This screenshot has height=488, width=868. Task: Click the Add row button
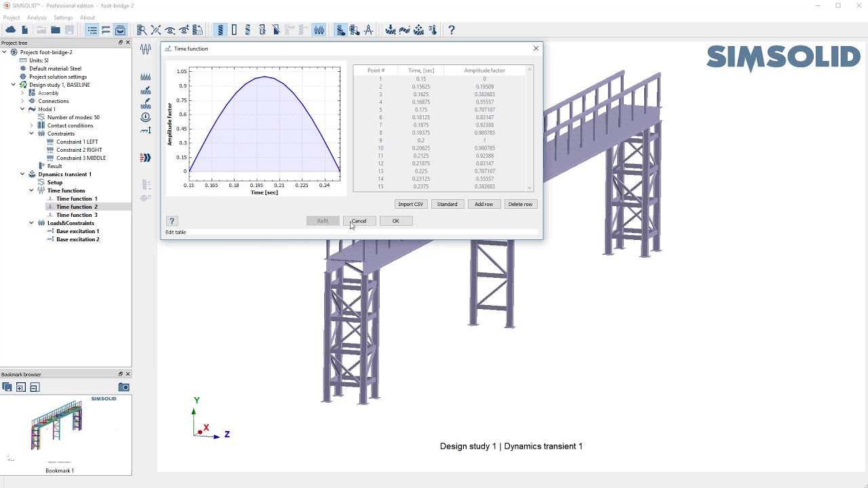(x=484, y=204)
